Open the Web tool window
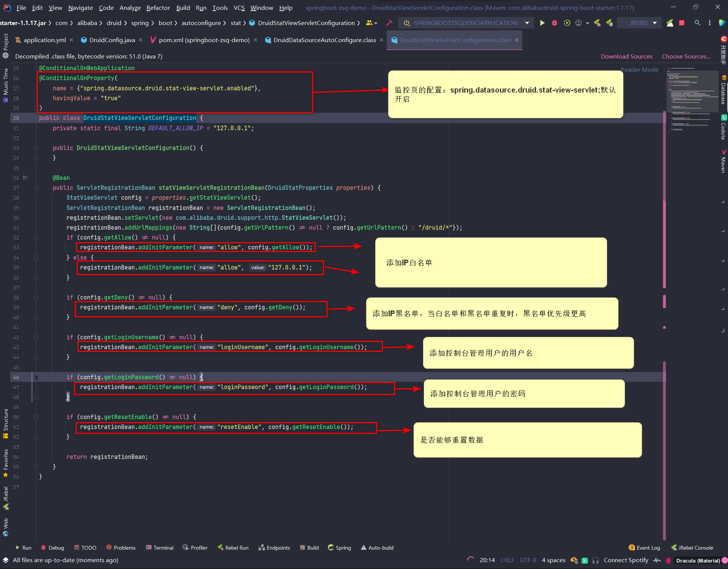This screenshot has width=728, height=569. pyautogui.click(x=5, y=527)
